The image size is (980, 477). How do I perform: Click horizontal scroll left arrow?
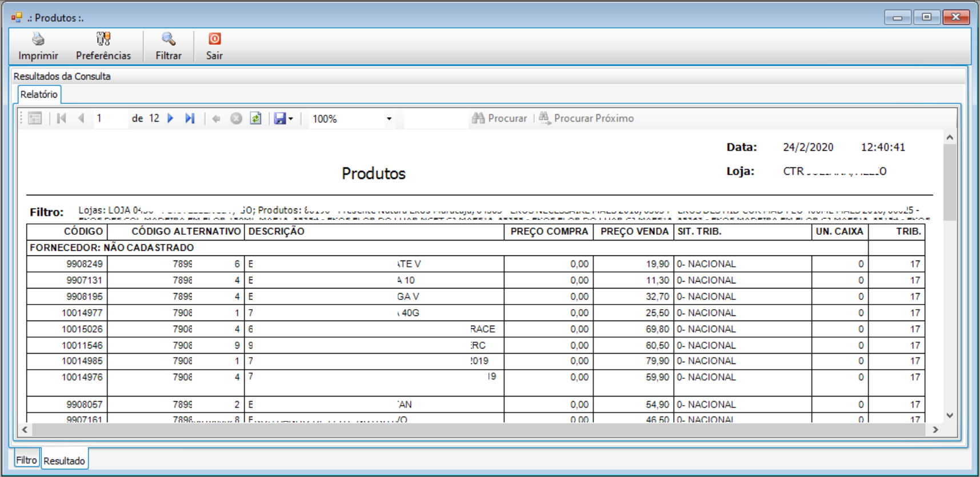coord(25,430)
